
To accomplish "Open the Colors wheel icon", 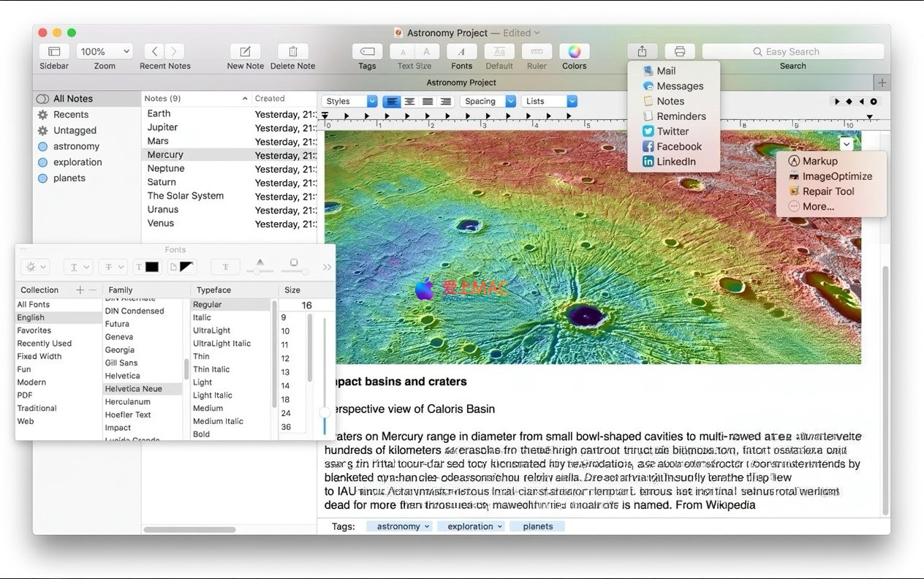I will (574, 52).
